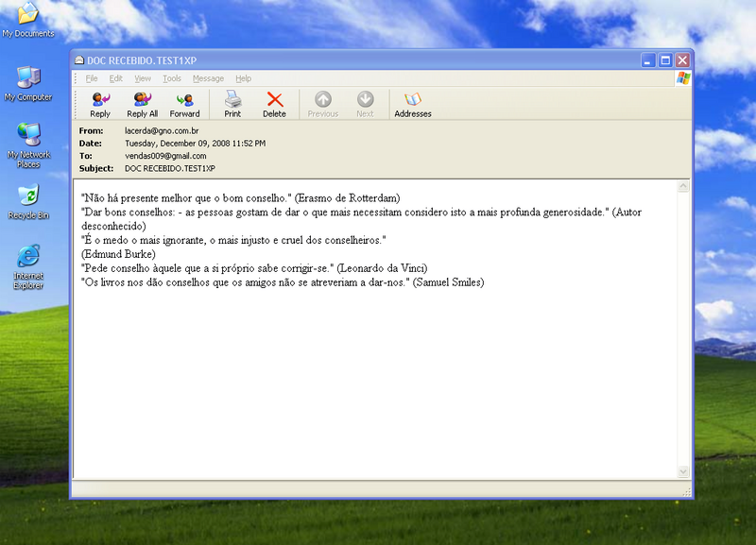Select the Internet Explorer desktop shortcut
756x545 pixels.
point(28,266)
